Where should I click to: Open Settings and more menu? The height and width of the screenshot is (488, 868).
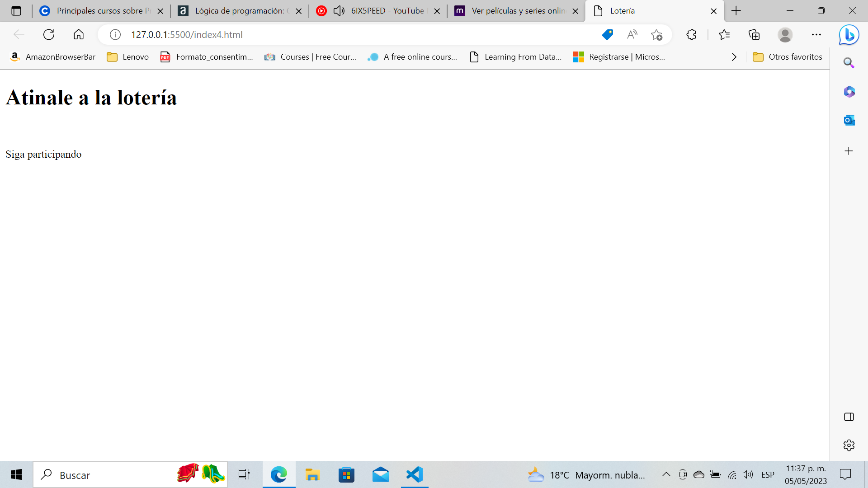click(816, 34)
